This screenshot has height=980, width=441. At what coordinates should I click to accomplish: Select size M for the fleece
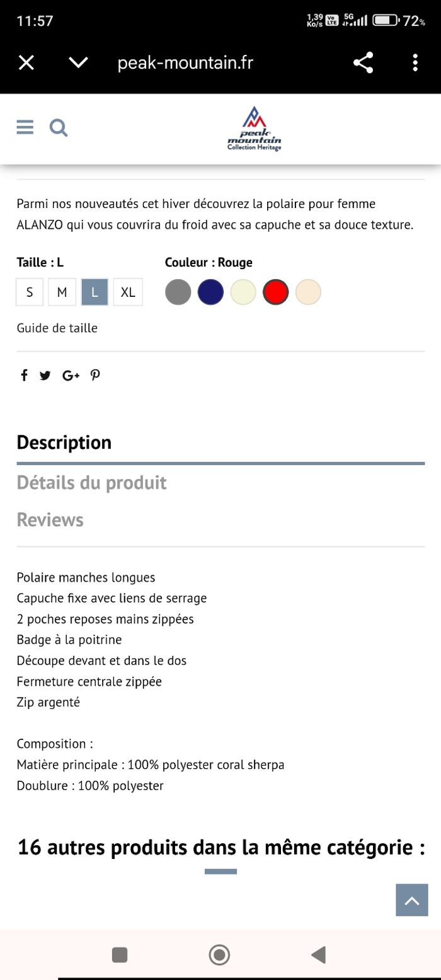62,292
